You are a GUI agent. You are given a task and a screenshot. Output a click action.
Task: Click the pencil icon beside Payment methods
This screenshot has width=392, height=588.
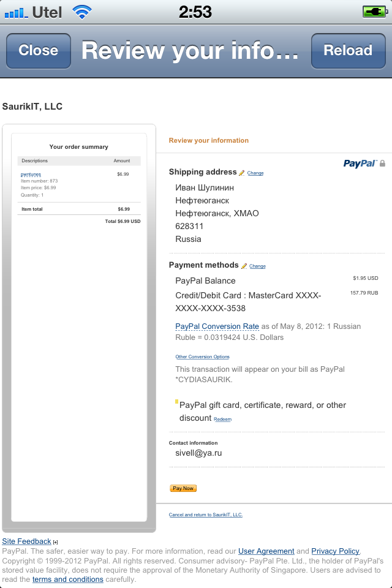coord(244,266)
